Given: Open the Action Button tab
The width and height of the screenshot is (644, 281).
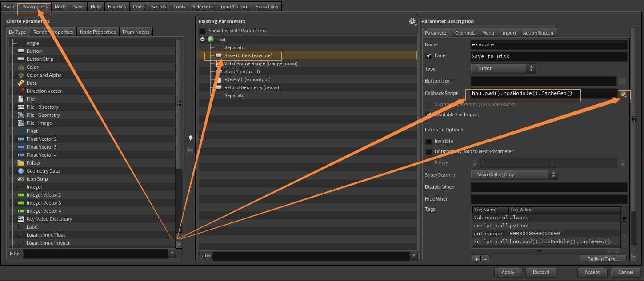Looking at the screenshot, I should (538, 33).
